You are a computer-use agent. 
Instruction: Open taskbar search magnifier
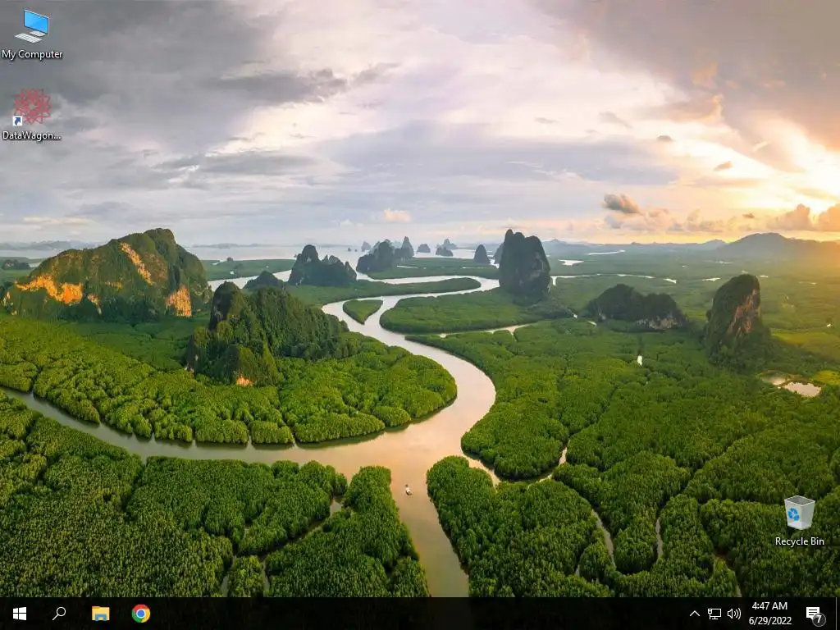pos(59,614)
